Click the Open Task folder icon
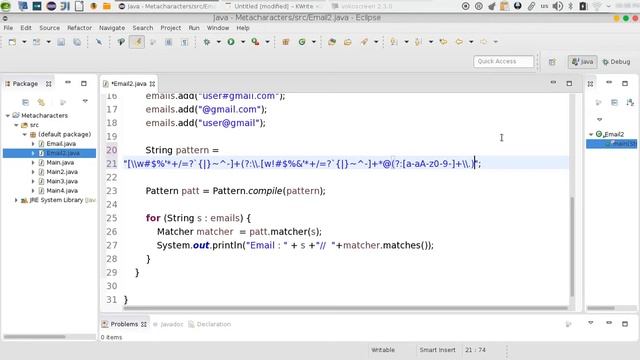Viewport: 640px width, 360px height. 348,42
